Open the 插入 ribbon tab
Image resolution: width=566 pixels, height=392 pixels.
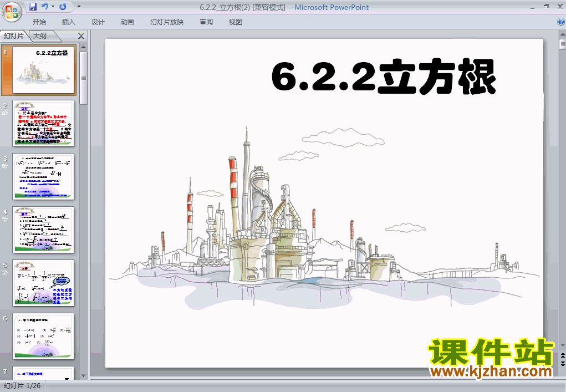point(68,22)
